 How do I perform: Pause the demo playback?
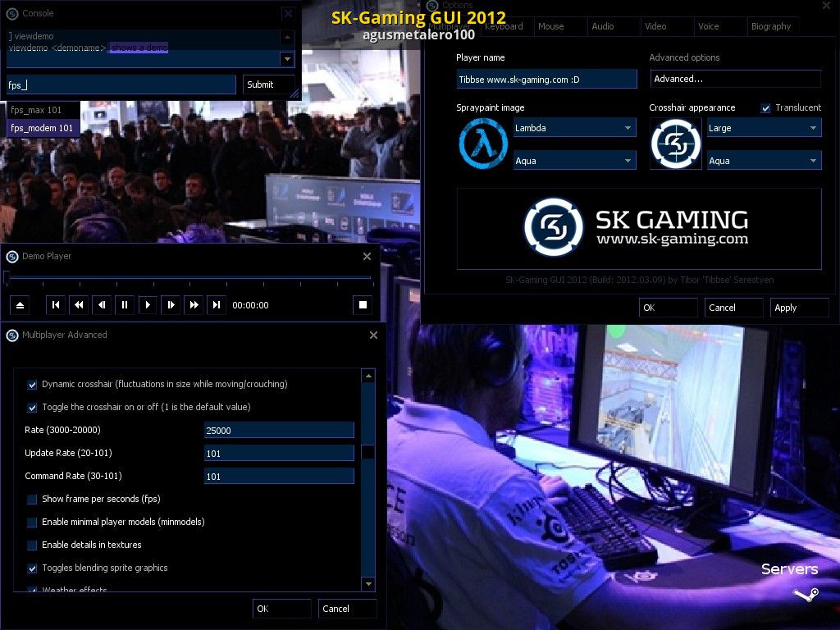coord(125,305)
